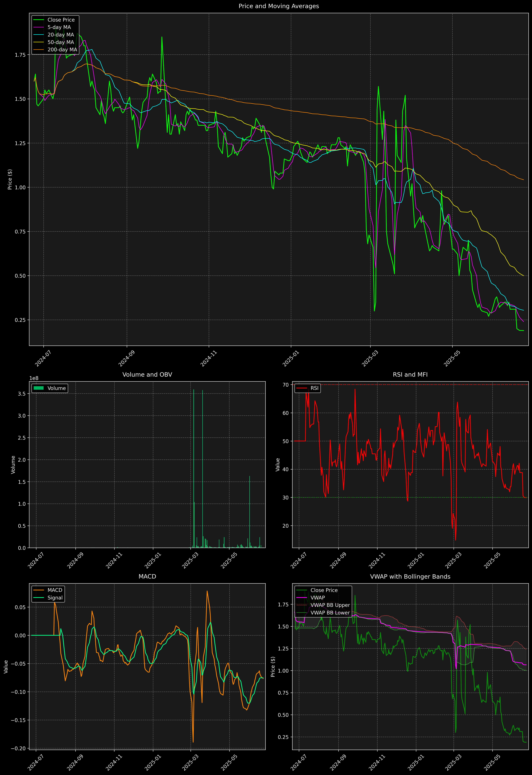Screen dimensions: 532x775
Task: Click the "MACD" chart title
Action: tap(147, 577)
